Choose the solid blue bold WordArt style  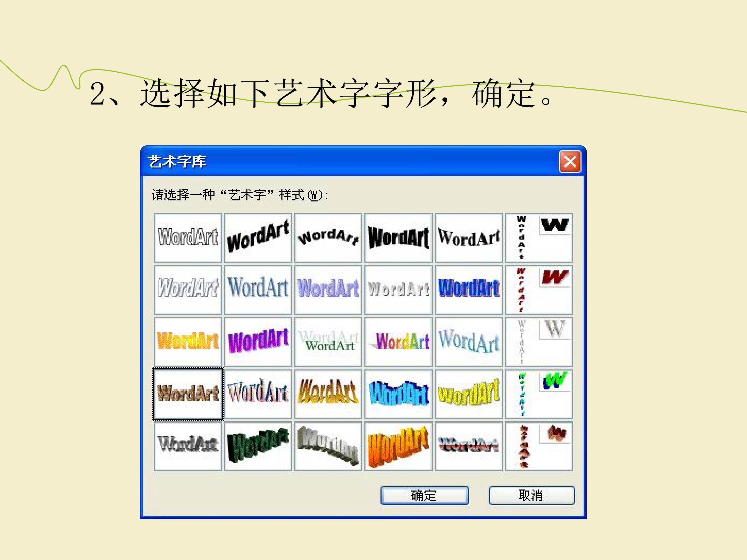click(x=469, y=290)
